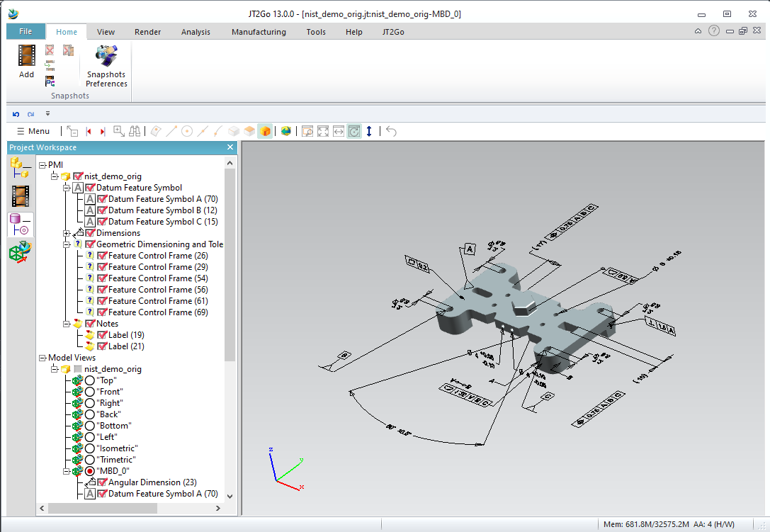Click the redo arrow in quick access bar
This screenshot has width=770, height=532.
point(31,114)
